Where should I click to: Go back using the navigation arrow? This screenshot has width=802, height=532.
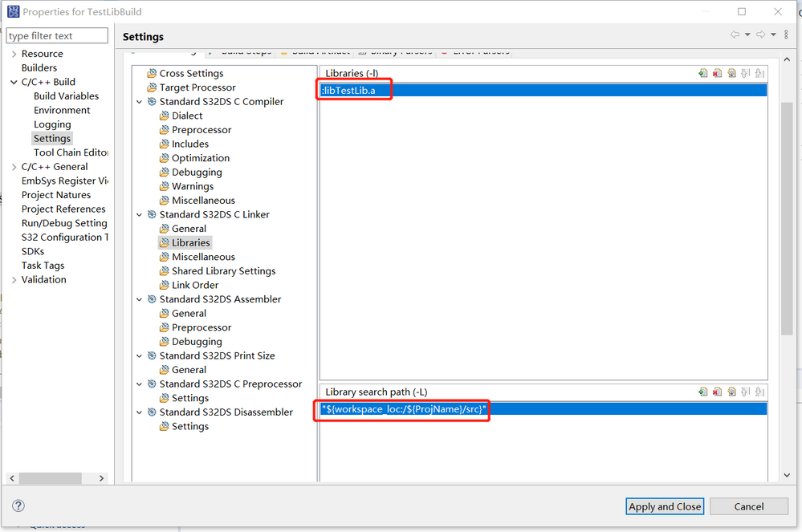click(735, 35)
